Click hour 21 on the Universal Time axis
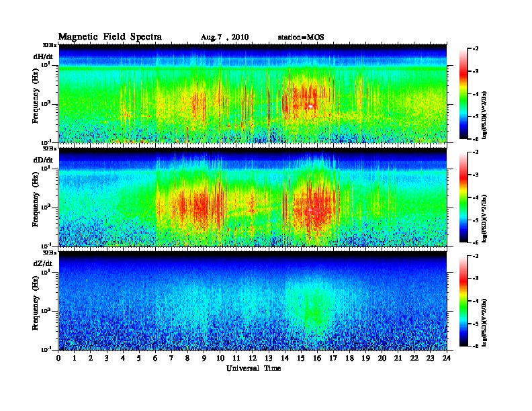This screenshot has width=532, height=411. tap(398, 359)
